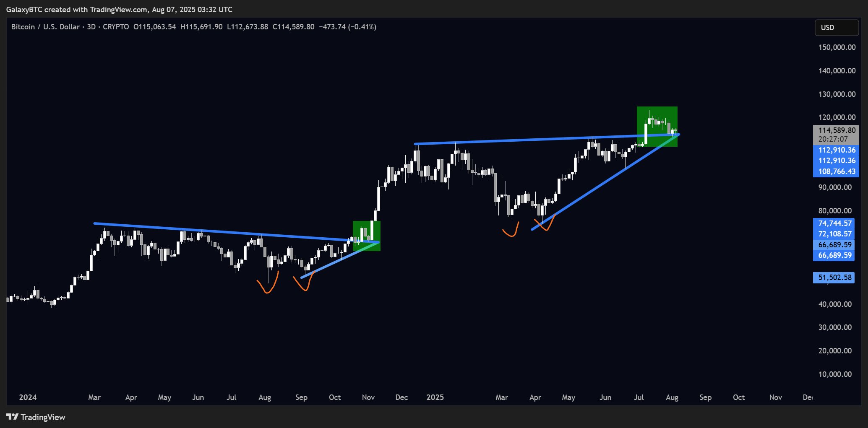The image size is (868, 428).
Task: Click the 72,108.57 price level label
Action: (x=835, y=234)
